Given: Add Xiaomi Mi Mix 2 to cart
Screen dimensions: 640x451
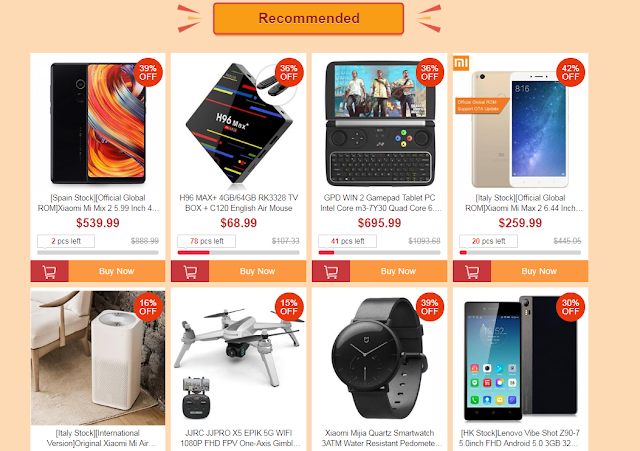Looking at the screenshot, I should pos(49,271).
